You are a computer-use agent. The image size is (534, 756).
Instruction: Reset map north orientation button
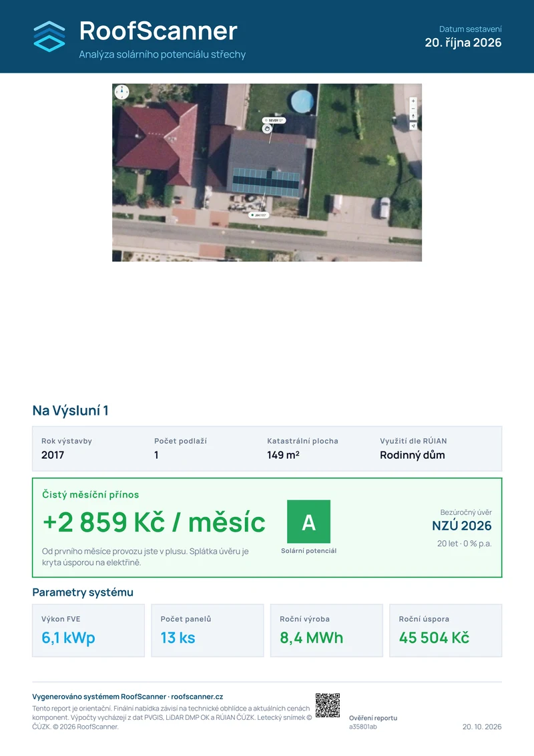click(413, 116)
